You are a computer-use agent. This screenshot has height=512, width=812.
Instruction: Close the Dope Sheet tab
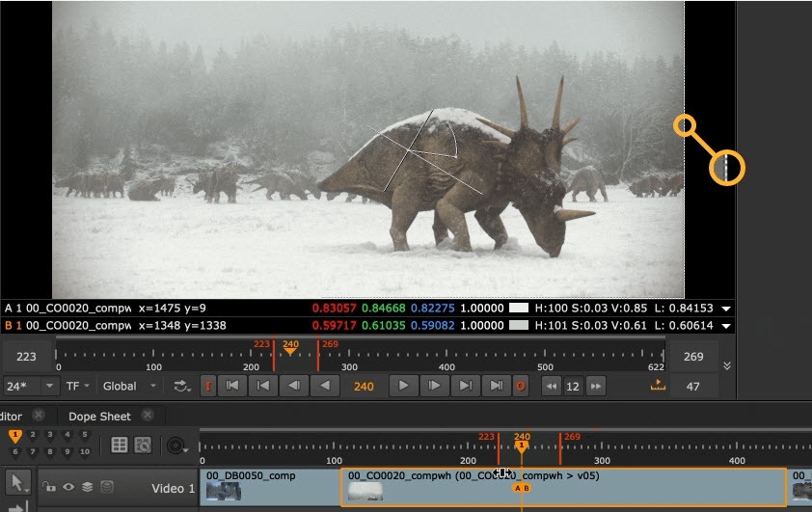click(148, 416)
